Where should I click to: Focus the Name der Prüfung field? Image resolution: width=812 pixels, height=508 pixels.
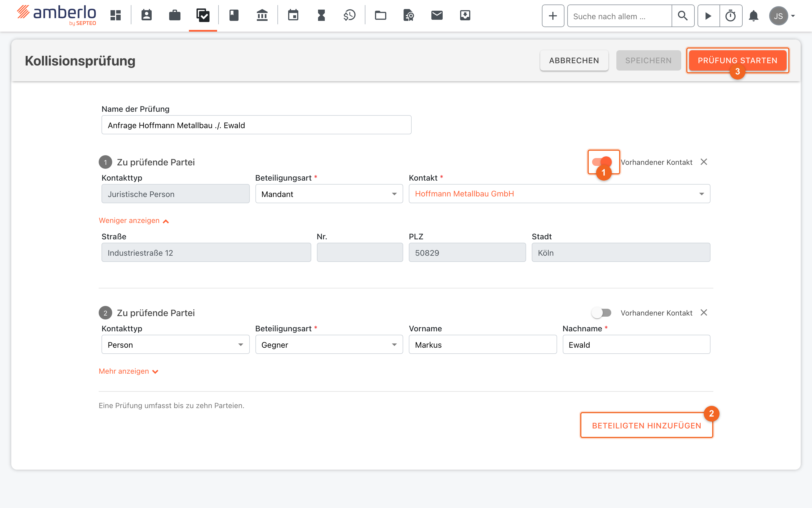(256, 125)
